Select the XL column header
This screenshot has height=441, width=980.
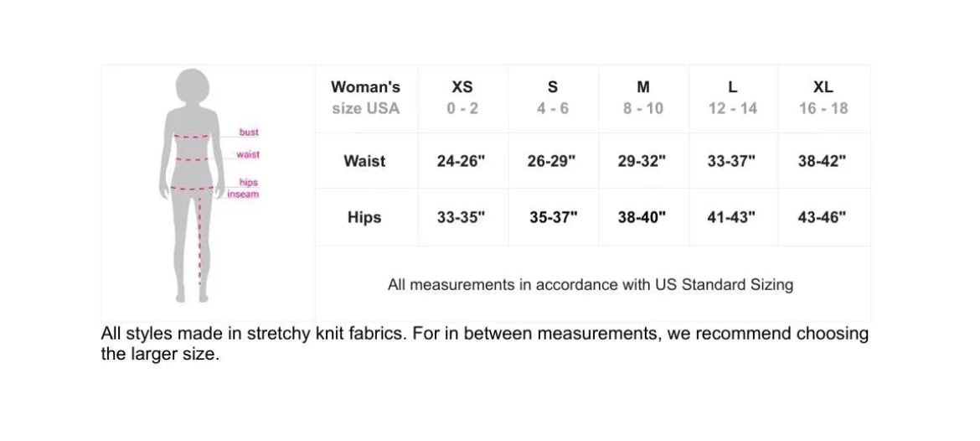[823, 97]
